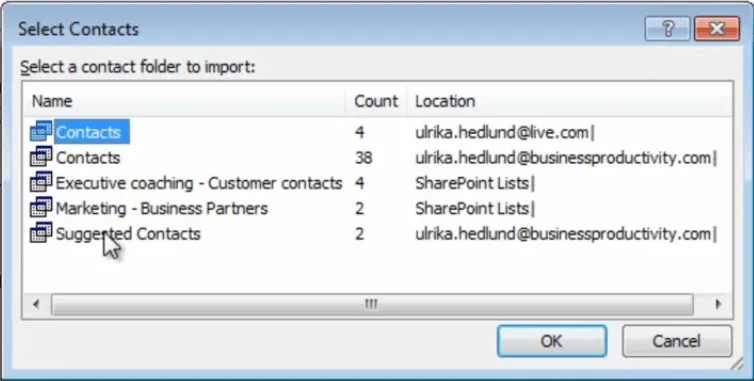754x381 pixels.
Task: Dismiss the dialog with Cancel
Action: pyautogui.click(x=677, y=341)
